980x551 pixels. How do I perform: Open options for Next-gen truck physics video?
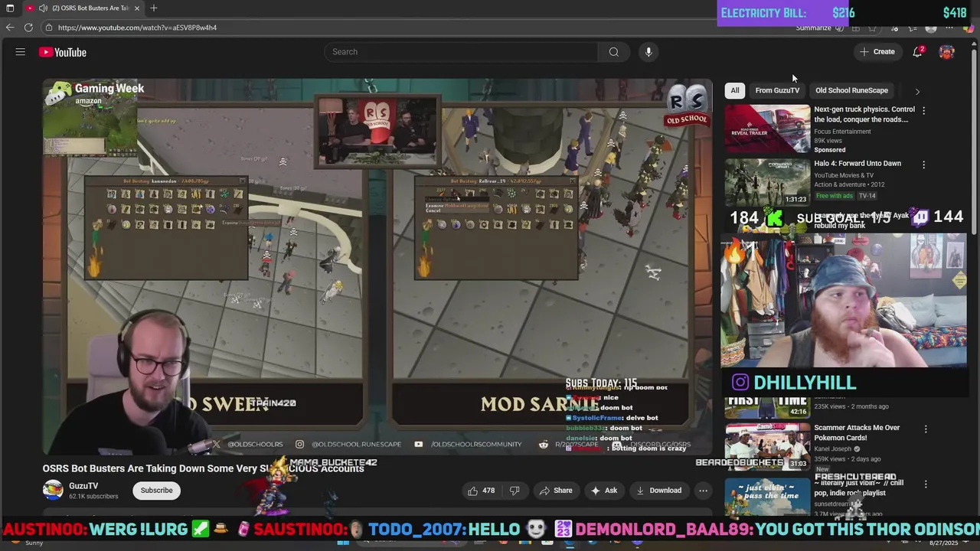pos(923,110)
